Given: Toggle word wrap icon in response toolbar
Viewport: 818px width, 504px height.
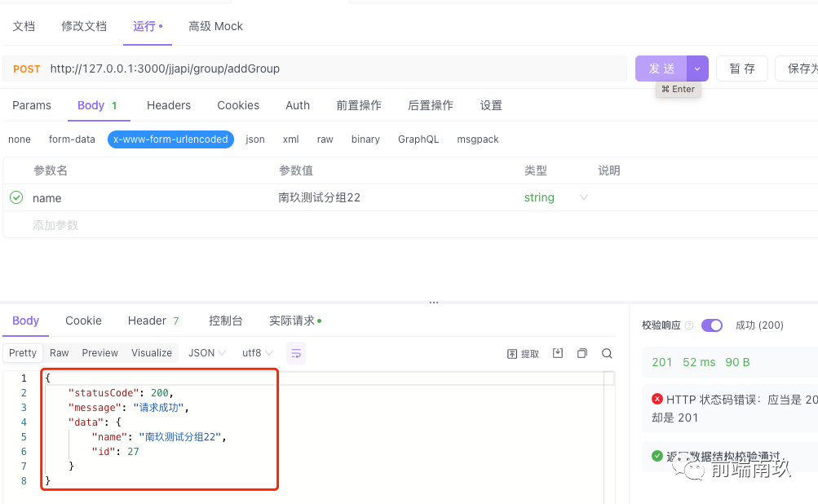Looking at the screenshot, I should (296, 353).
